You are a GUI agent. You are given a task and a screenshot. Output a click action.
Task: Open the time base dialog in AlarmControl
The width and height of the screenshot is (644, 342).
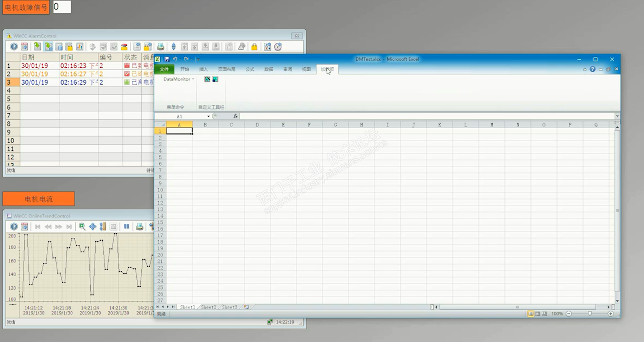pyautogui.click(x=278, y=47)
